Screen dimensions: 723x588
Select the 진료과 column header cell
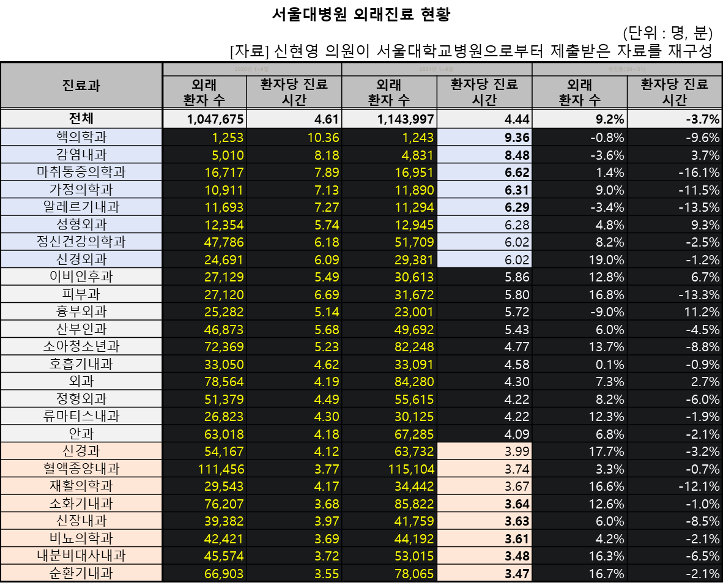(81, 86)
